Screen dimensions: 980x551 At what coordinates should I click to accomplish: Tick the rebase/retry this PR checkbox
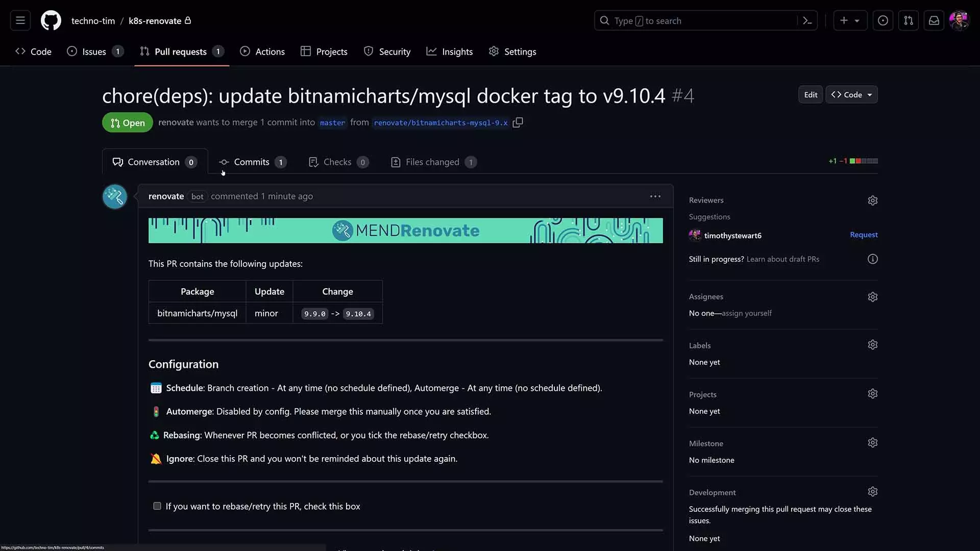tap(157, 506)
